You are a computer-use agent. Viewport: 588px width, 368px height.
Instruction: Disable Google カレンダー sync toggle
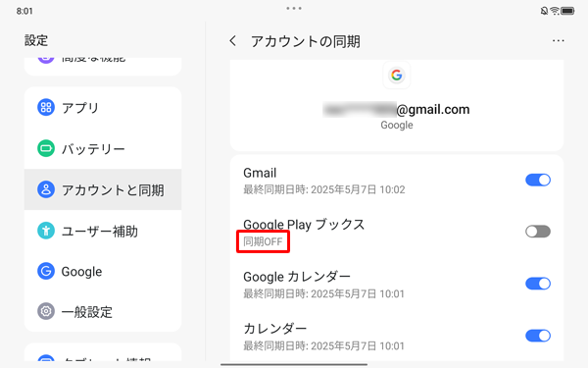click(538, 284)
